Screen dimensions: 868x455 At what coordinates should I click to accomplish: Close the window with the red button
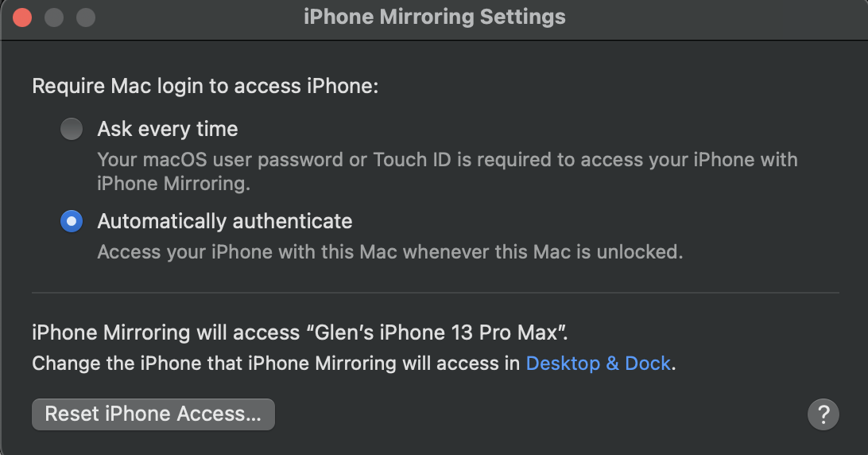[22, 17]
